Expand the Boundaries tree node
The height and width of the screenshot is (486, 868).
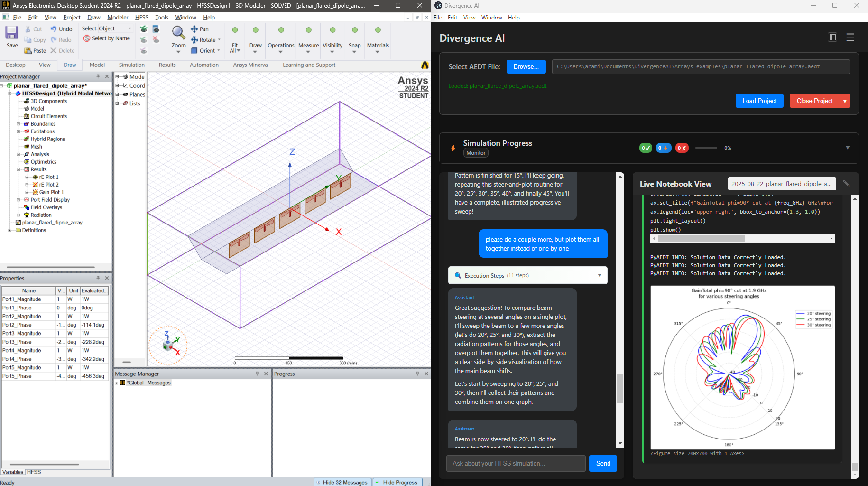point(18,124)
